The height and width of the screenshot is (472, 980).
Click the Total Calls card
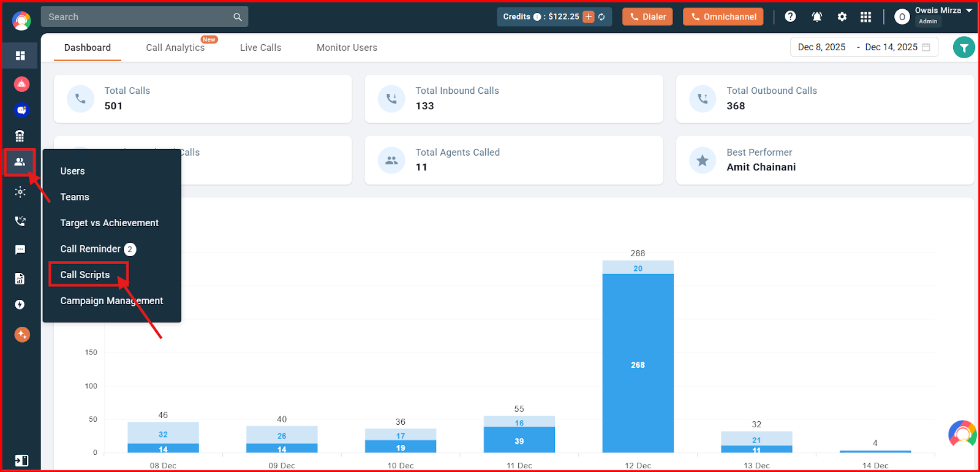[x=203, y=99]
